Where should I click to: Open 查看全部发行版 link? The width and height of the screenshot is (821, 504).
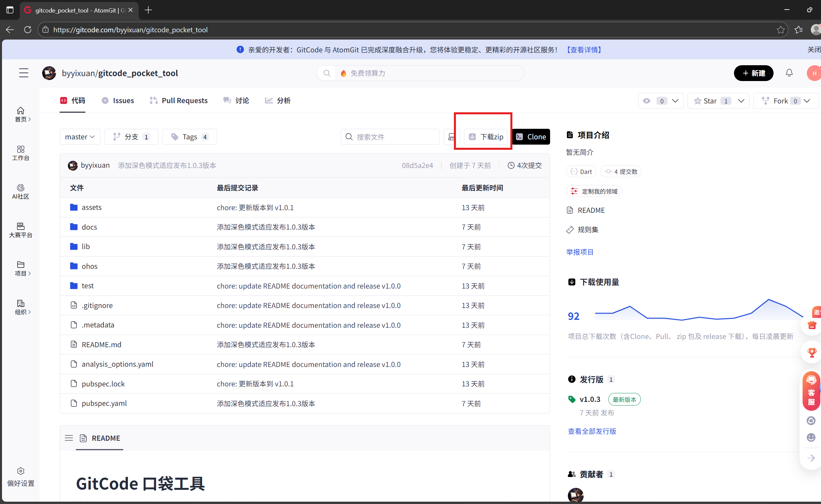pyautogui.click(x=592, y=431)
